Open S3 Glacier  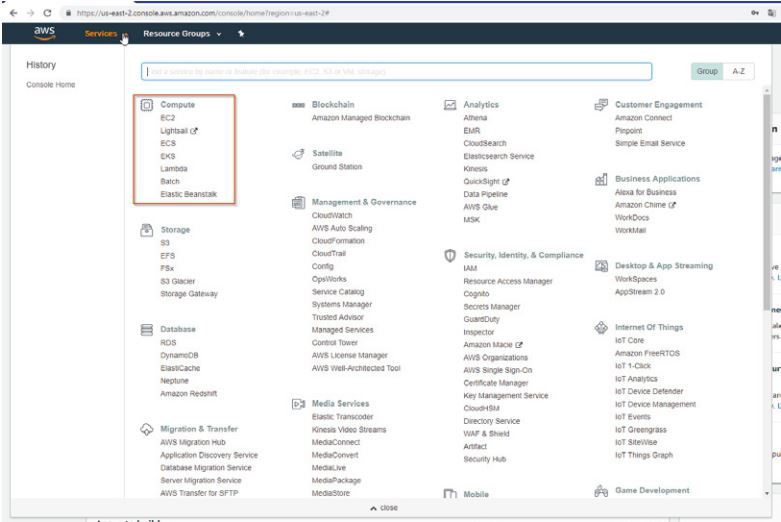tap(178, 281)
